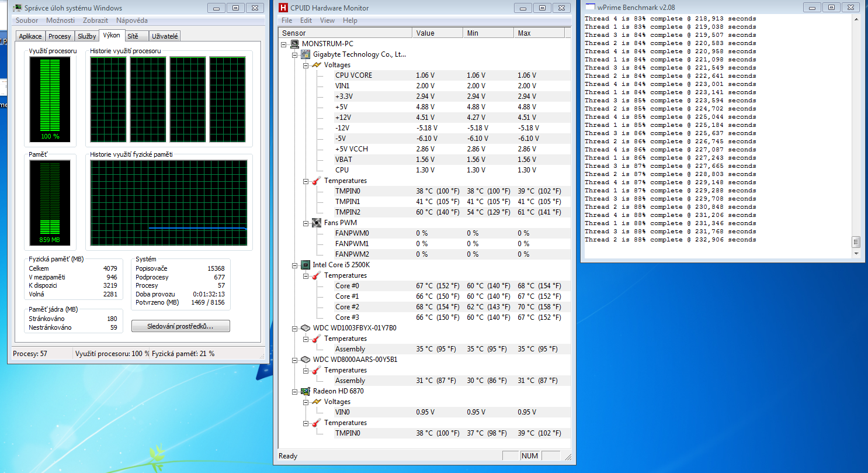This screenshot has height=473, width=868.
Task: Click the 100 % CPU usage meter
Action: point(50,99)
